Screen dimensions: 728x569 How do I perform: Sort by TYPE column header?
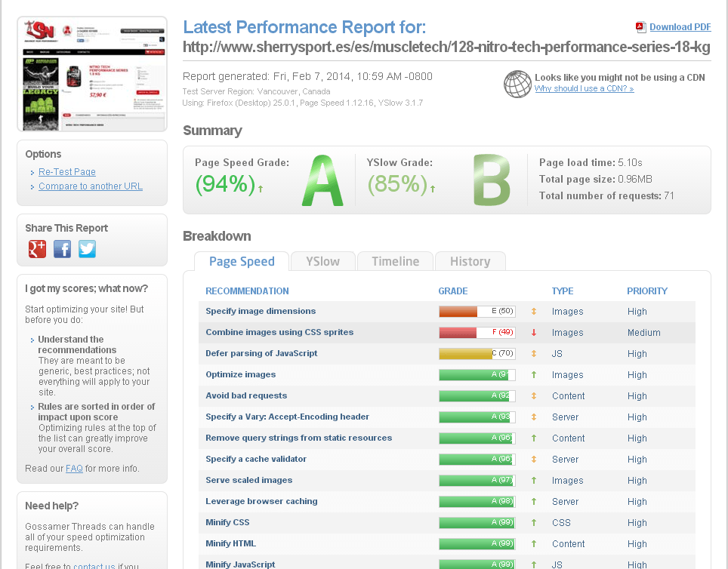[563, 291]
